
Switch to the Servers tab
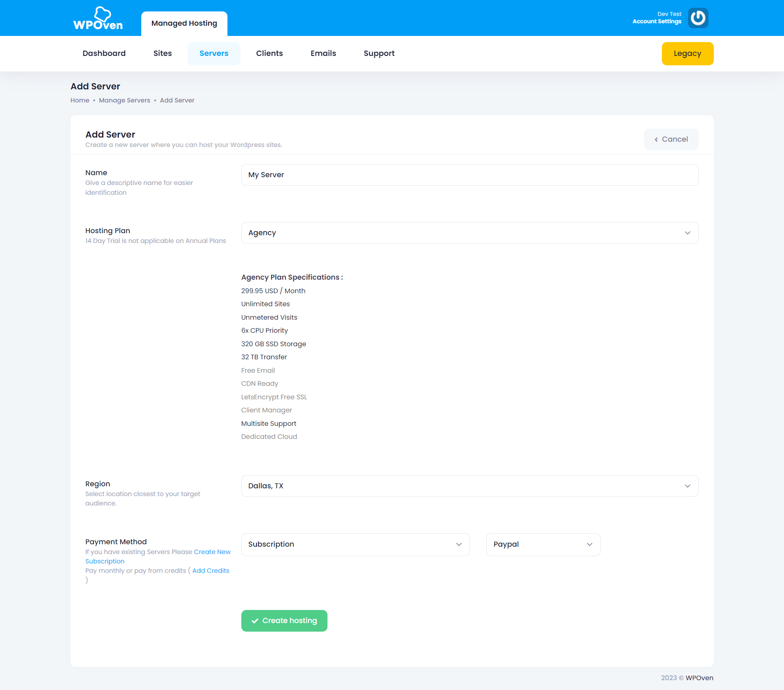pos(213,53)
